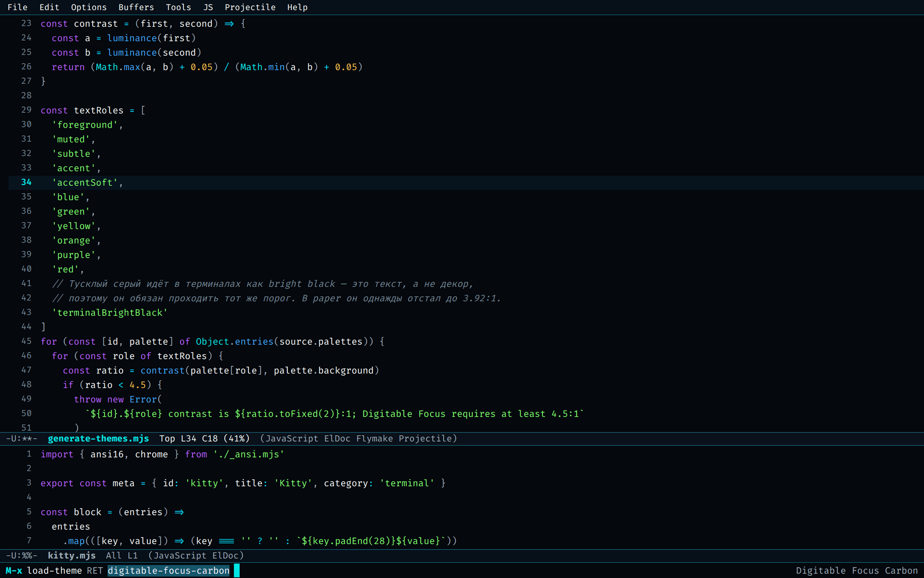Image resolution: width=924 pixels, height=578 pixels.
Task: Click the 'purple' string on line 39
Action: [74, 255]
